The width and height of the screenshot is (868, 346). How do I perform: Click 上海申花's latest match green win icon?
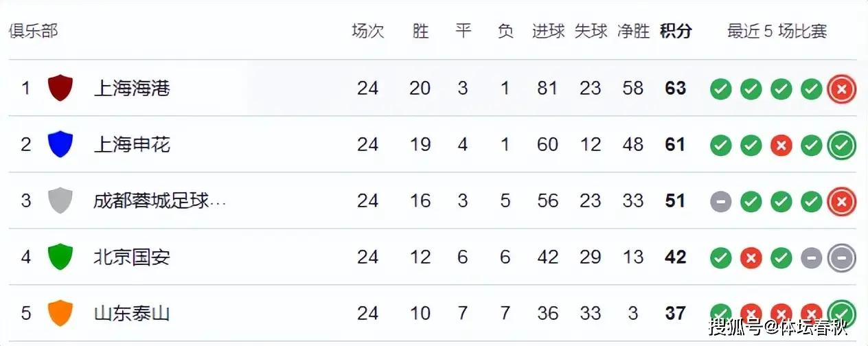[841, 146]
